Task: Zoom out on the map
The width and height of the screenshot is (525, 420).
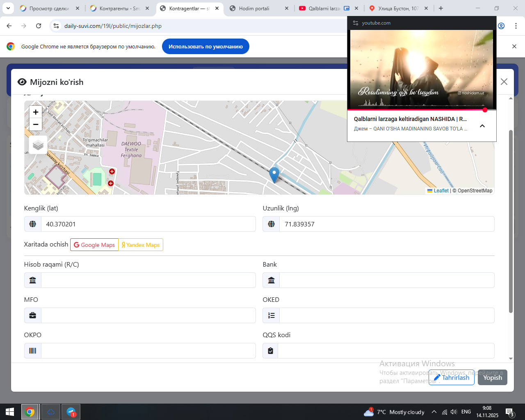Action: pos(36,124)
